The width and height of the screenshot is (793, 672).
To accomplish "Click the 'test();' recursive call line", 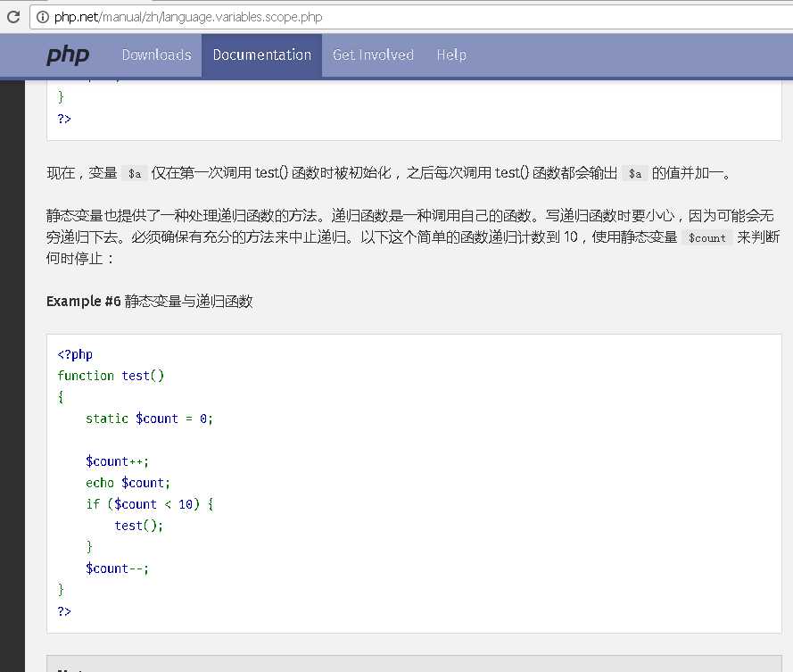I will [x=138, y=526].
